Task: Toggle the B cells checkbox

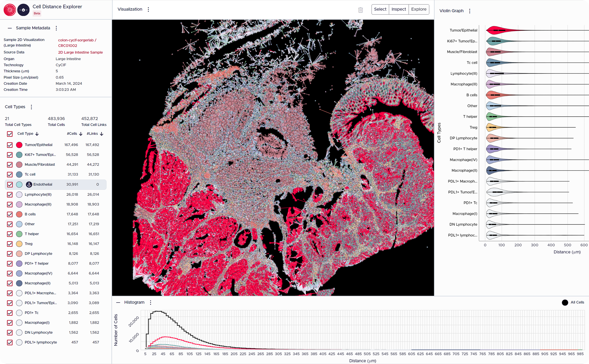Action: pyautogui.click(x=10, y=214)
